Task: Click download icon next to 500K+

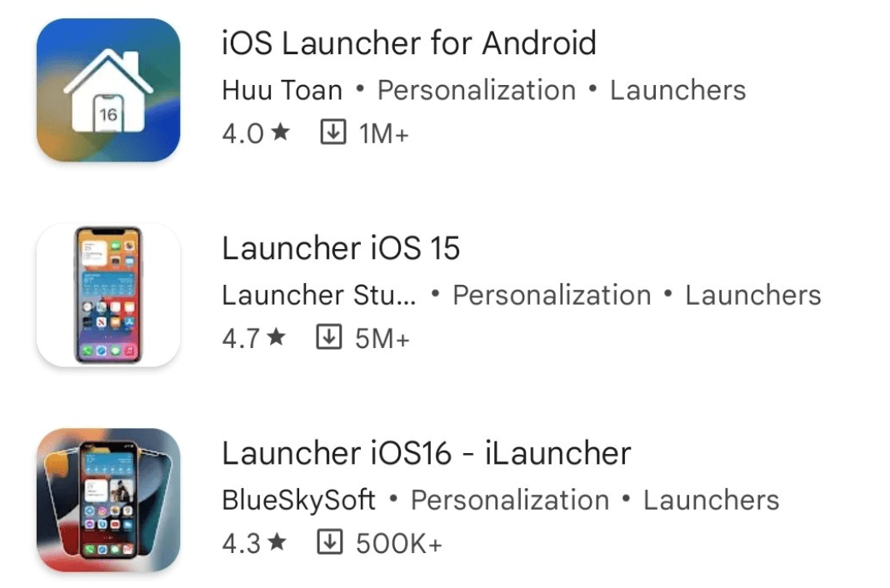Action: tap(330, 541)
